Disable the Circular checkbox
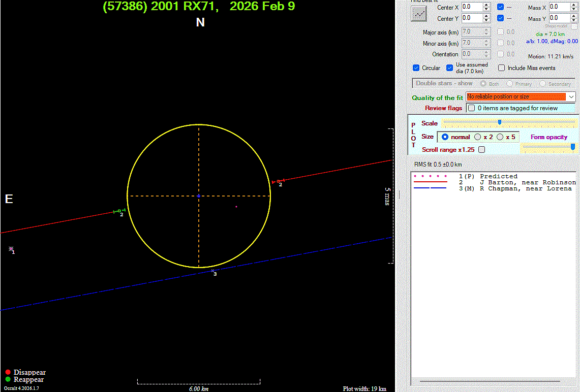 pos(417,68)
